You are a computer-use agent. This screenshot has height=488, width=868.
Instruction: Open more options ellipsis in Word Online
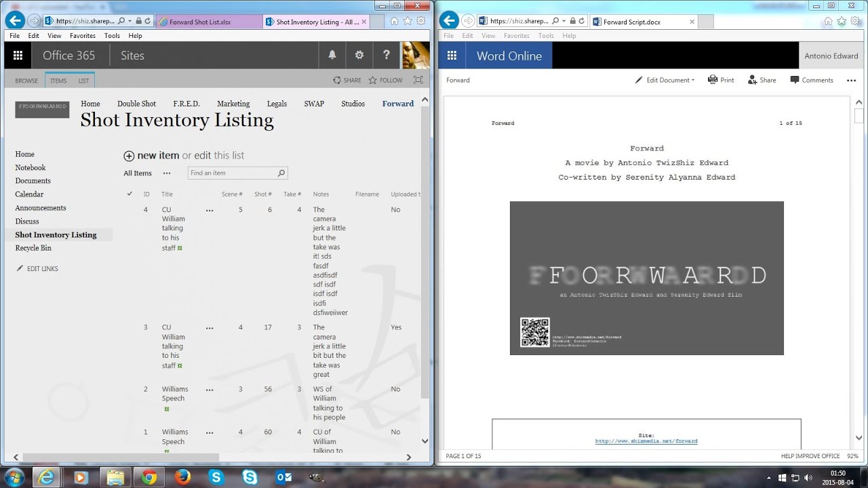852,80
